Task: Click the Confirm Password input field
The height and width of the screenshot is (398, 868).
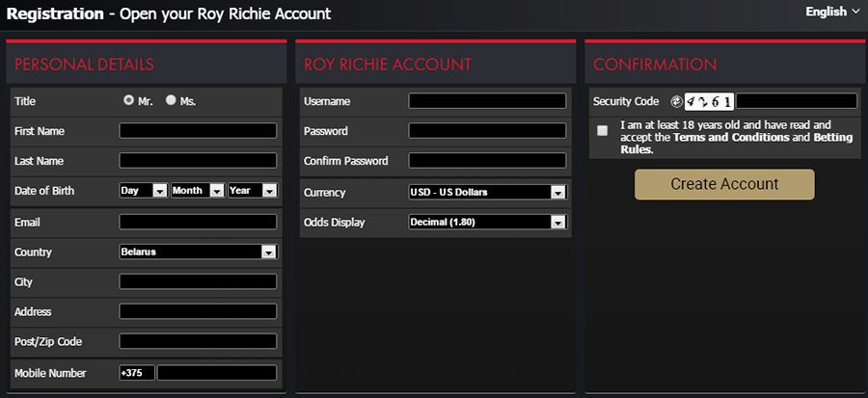Action: [x=488, y=161]
